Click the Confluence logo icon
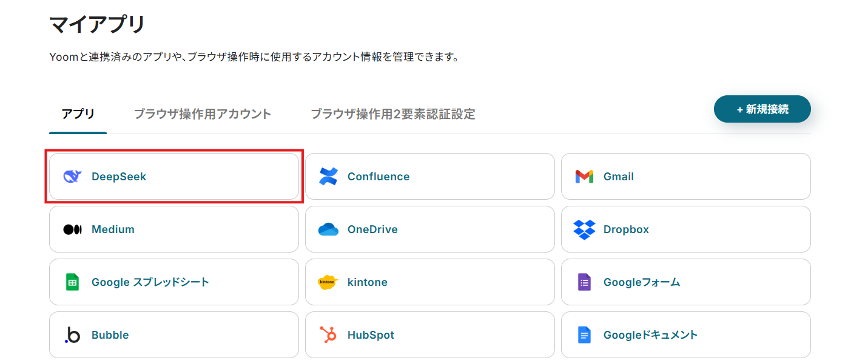Viewport: 868px width, 363px height. (328, 177)
